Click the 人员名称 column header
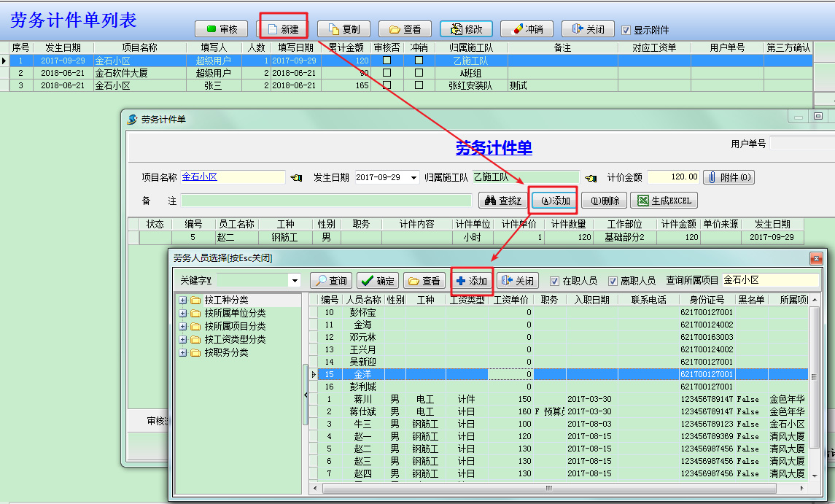835x504 pixels. click(x=362, y=300)
